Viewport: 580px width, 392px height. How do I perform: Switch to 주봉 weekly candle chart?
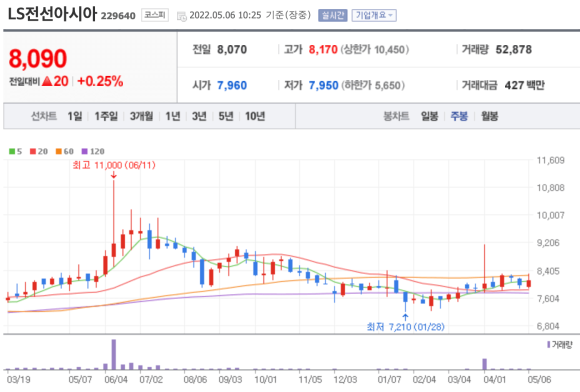tap(459, 116)
